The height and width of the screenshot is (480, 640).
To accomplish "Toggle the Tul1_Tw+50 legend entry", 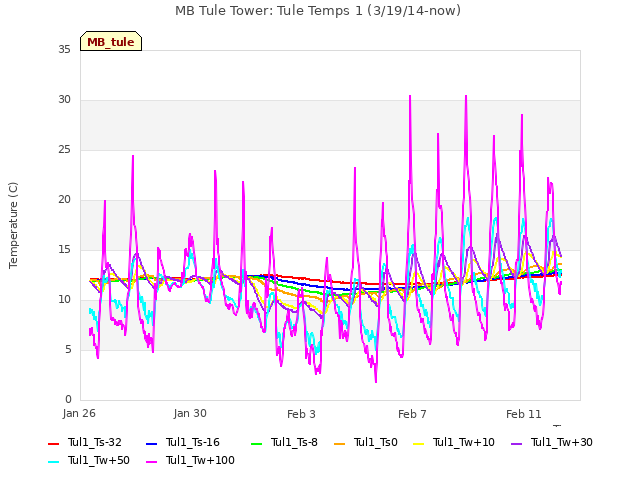I will click(x=89, y=460).
